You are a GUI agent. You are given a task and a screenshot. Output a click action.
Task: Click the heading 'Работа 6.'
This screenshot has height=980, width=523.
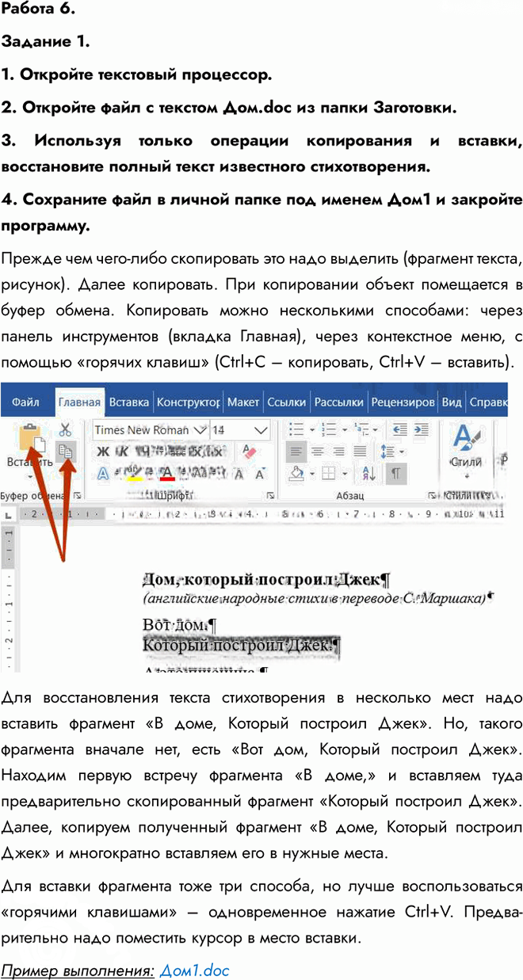[39, 10]
